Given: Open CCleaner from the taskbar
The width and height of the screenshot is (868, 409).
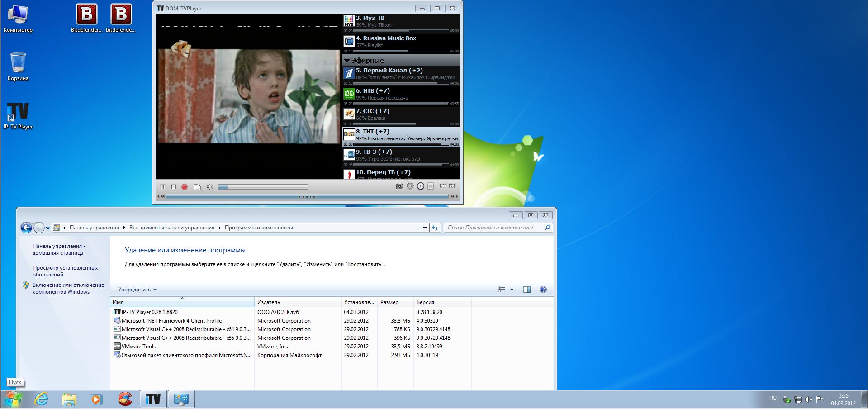Looking at the screenshot, I should (x=125, y=399).
